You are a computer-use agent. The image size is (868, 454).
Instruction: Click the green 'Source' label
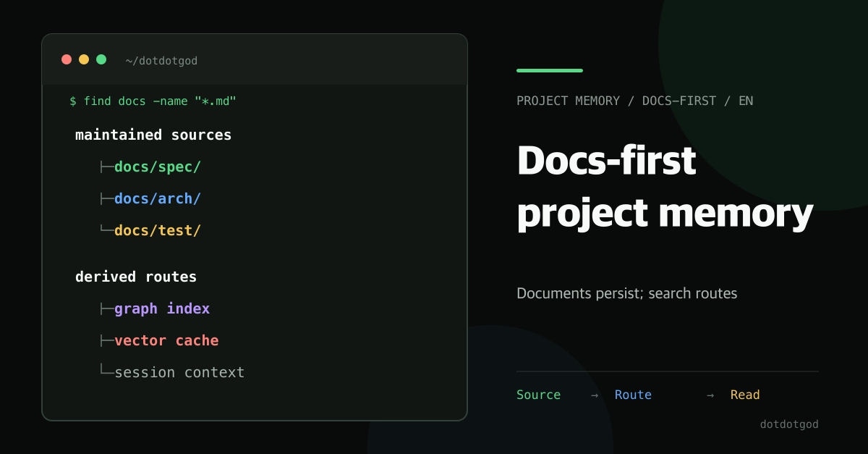click(x=539, y=395)
